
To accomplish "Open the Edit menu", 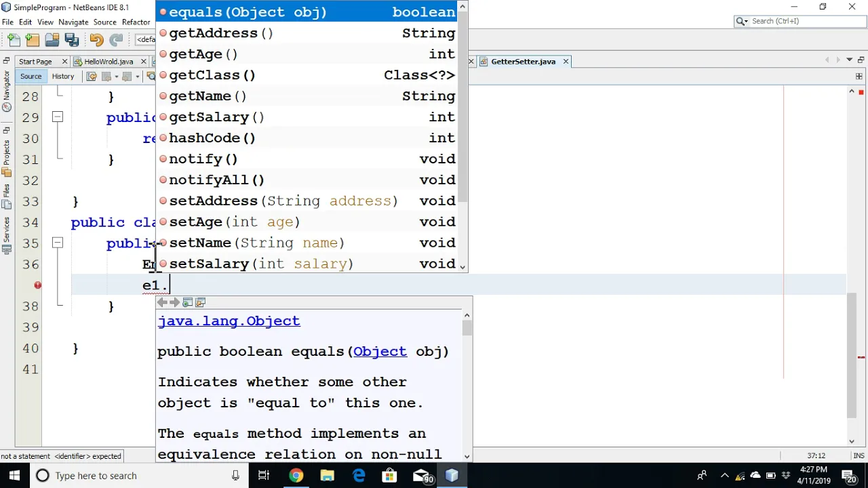I will tap(25, 22).
